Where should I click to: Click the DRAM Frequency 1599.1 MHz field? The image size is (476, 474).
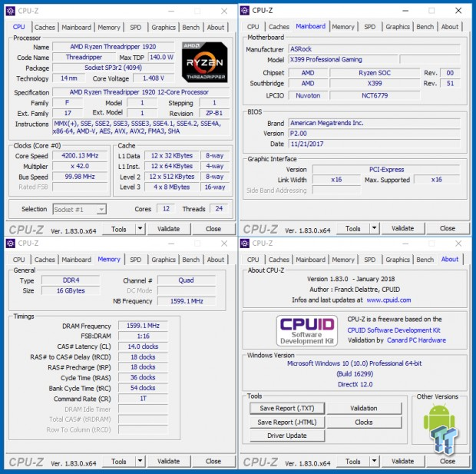pos(143,326)
